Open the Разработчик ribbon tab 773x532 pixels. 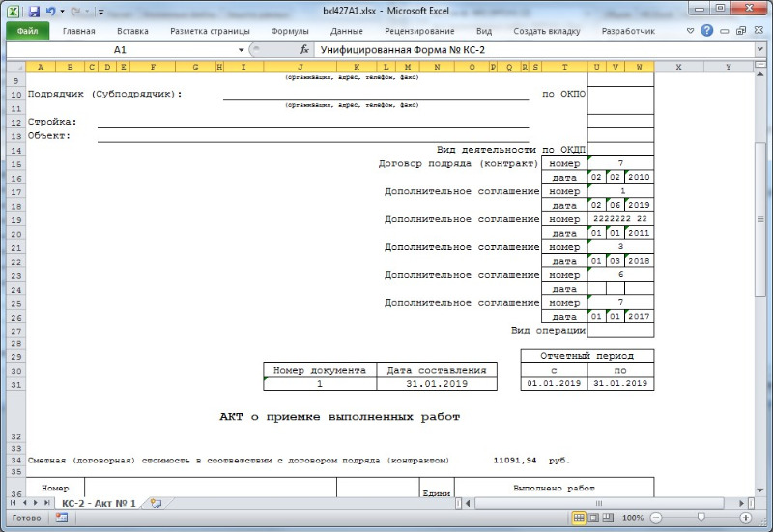coord(628,31)
